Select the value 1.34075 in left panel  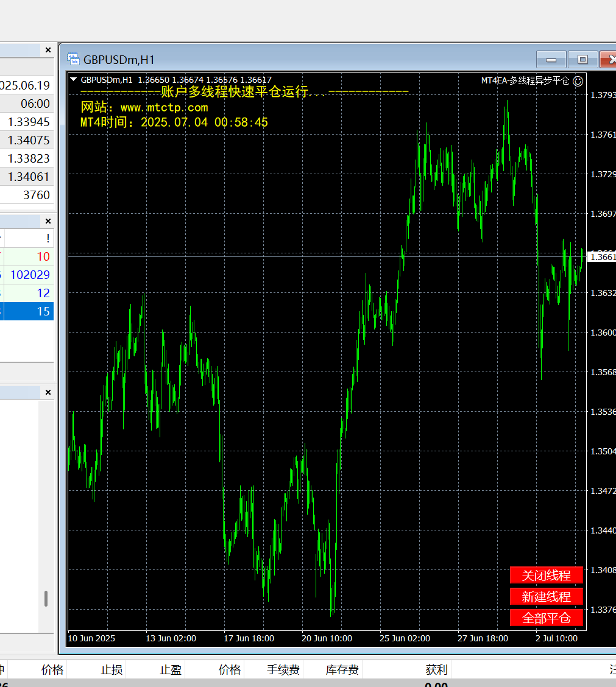[x=29, y=140]
